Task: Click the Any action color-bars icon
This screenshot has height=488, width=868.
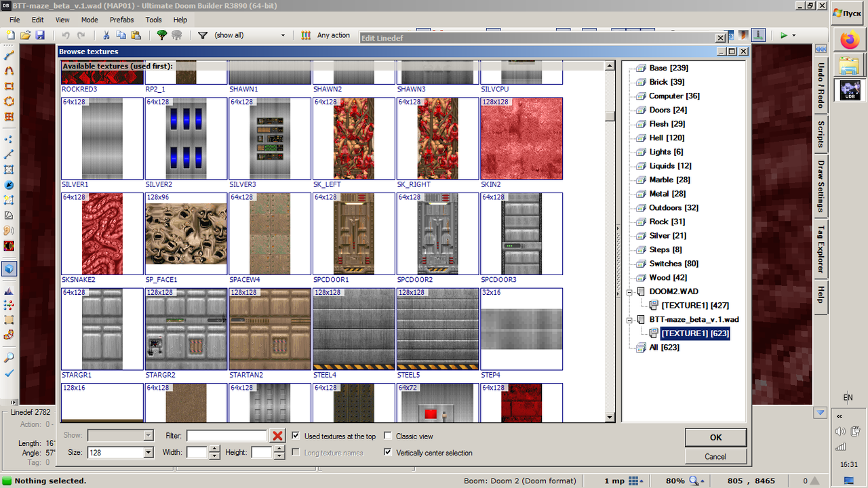Action: (306, 35)
